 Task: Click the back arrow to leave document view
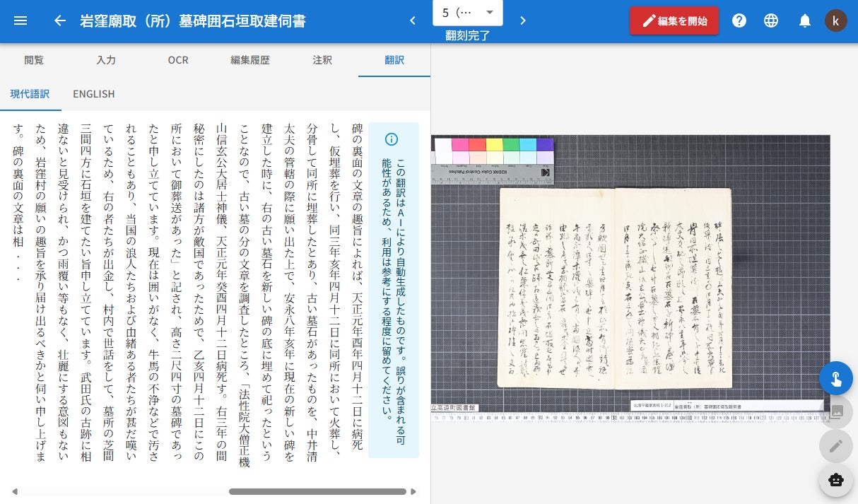point(60,20)
